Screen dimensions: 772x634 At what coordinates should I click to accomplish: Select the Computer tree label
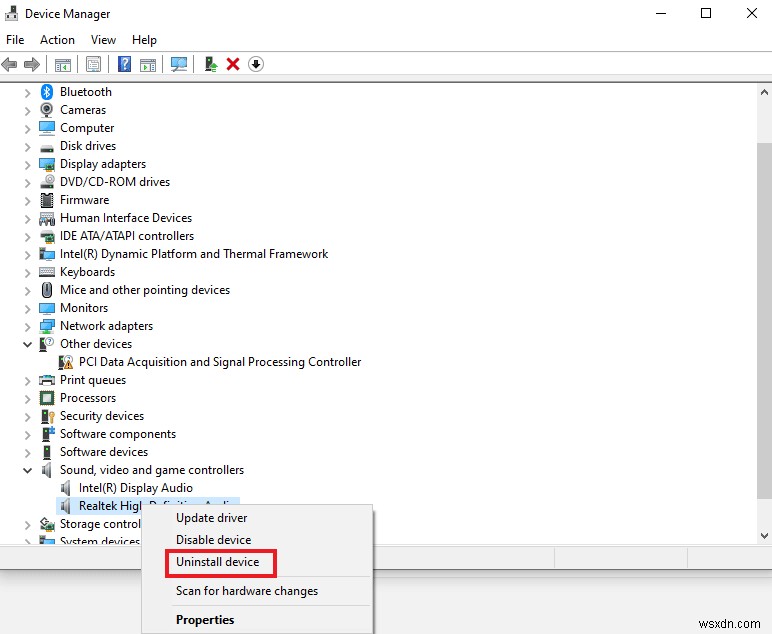87,128
